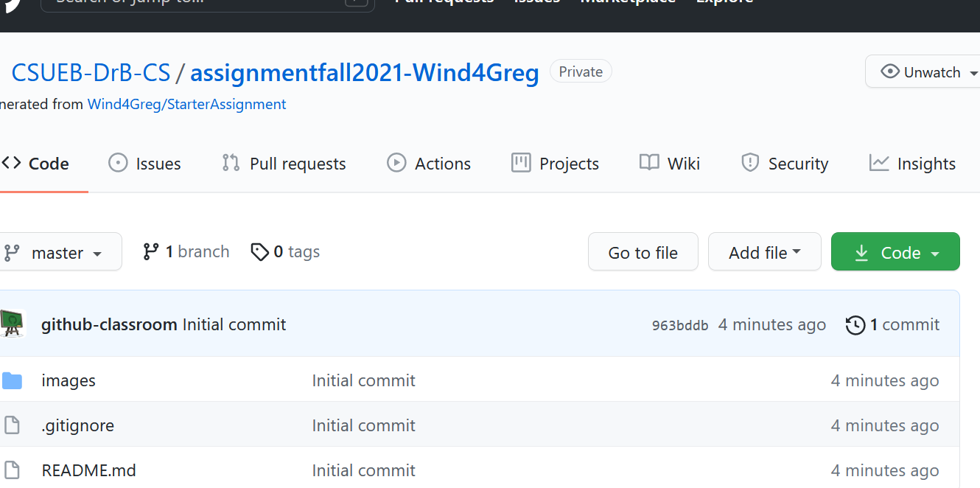980x488 pixels.
Task: Select the Code tab with code brackets icon
Action: [12, 163]
